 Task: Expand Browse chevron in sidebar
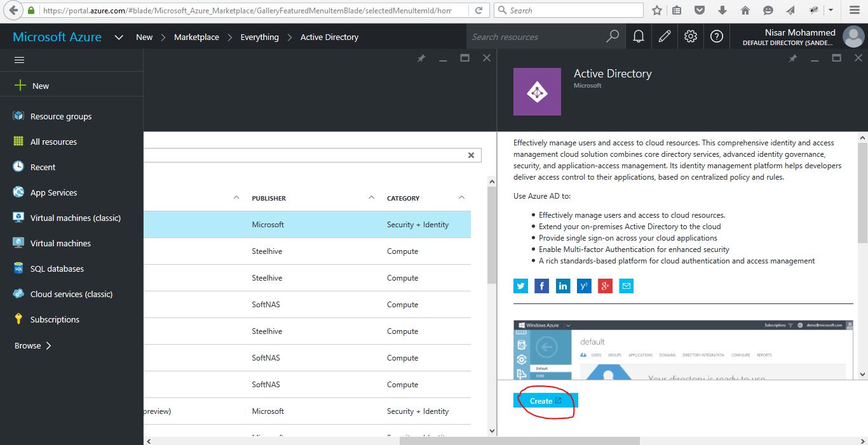click(49, 345)
